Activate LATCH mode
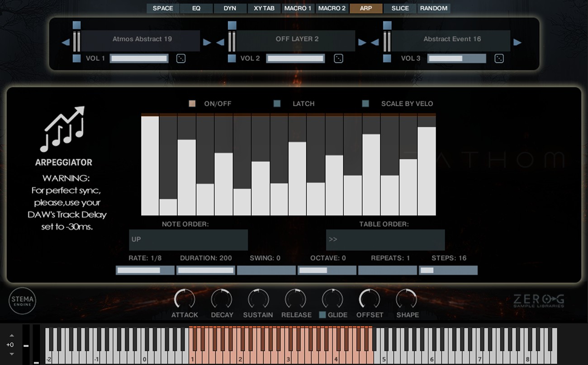 coord(277,103)
